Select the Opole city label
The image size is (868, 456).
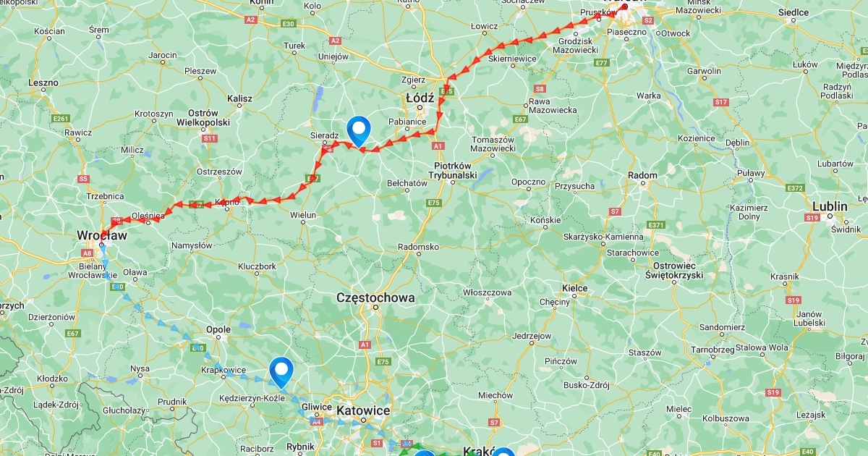[218, 329]
